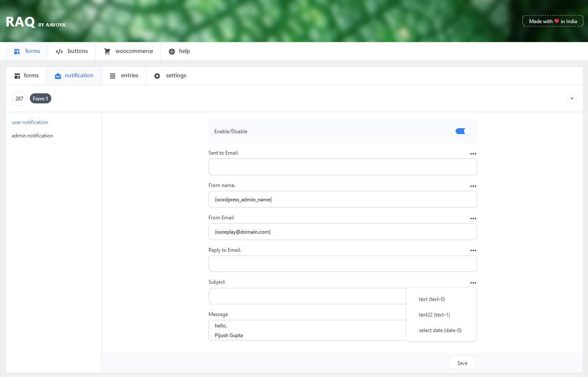The width and height of the screenshot is (588, 377).
Task: Open the entries sub-tab
Action: pos(124,76)
